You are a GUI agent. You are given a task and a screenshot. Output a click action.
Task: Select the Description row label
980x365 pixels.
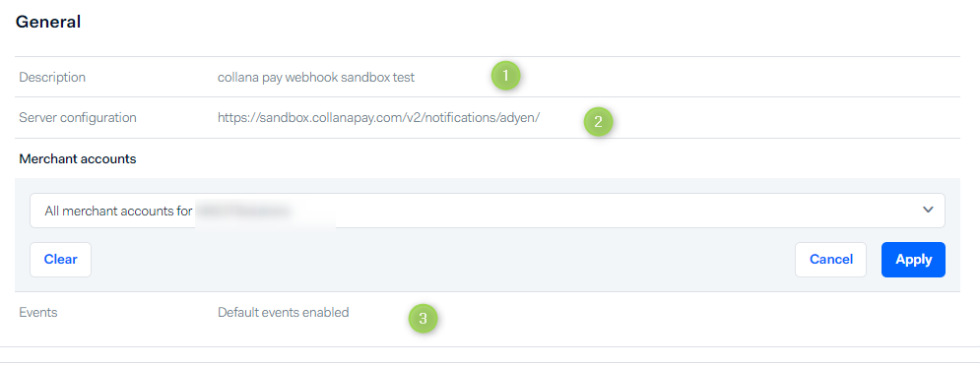[x=52, y=78]
